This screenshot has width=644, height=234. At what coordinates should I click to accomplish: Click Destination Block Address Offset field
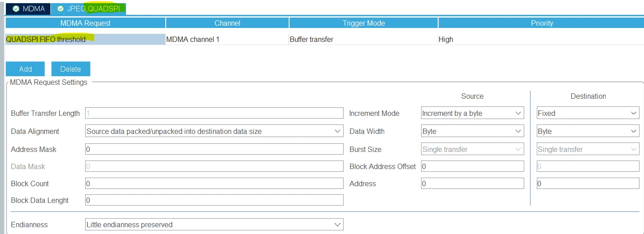[588, 166]
